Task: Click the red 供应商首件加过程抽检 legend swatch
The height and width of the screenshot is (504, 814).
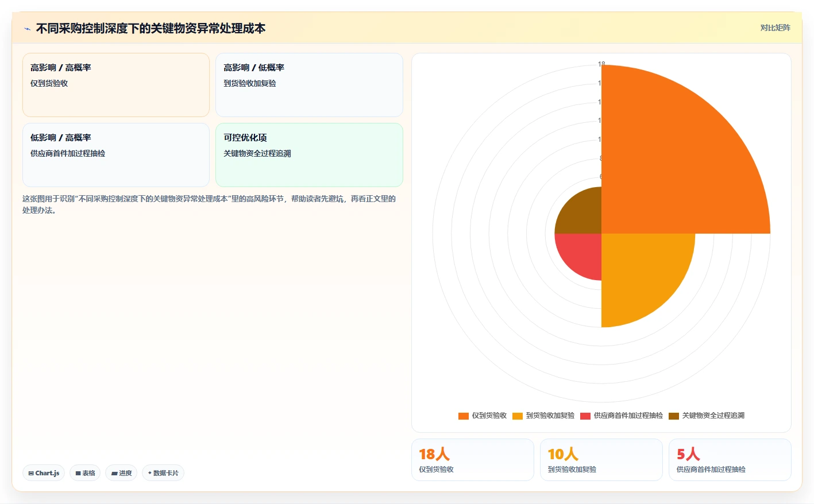Action: click(585, 416)
